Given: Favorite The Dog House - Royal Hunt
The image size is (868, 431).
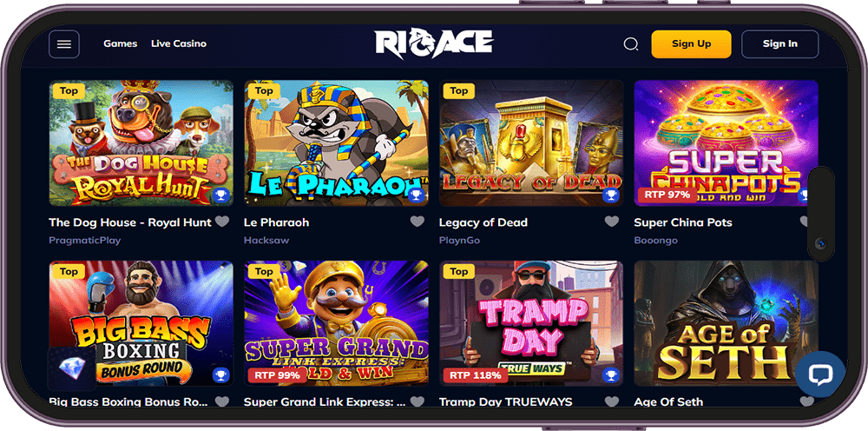Looking at the screenshot, I should [222, 222].
